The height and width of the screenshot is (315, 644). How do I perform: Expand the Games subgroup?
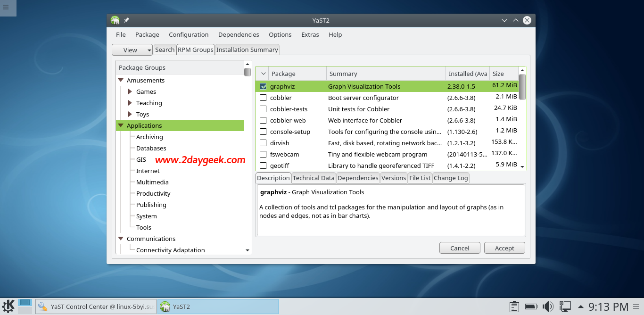point(130,91)
